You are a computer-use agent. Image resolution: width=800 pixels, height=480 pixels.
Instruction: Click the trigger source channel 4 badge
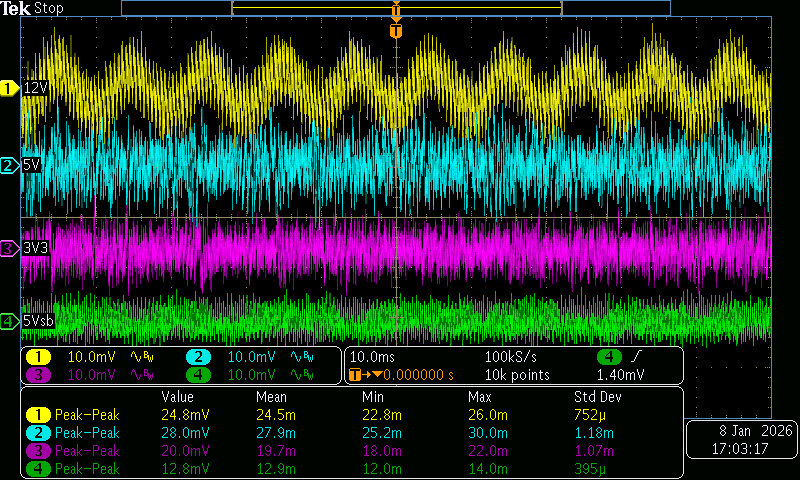tap(609, 357)
